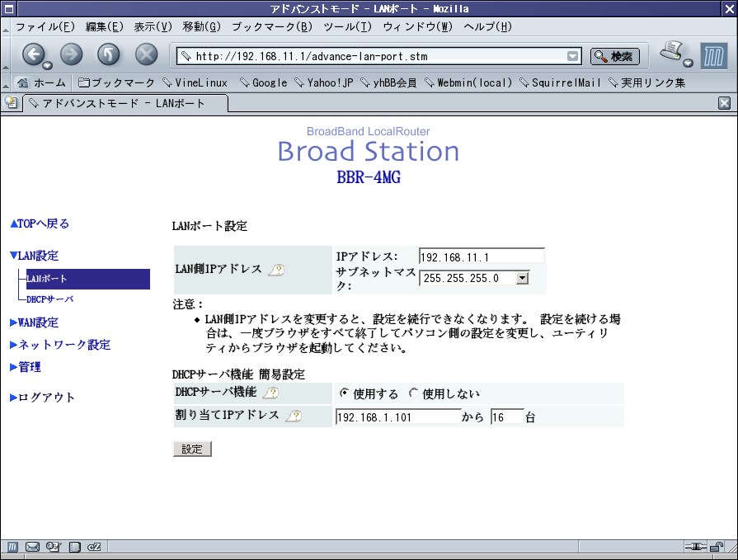
Task: Click the Print icon in the toolbar
Action: pyautogui.click(x=672, y=51)
